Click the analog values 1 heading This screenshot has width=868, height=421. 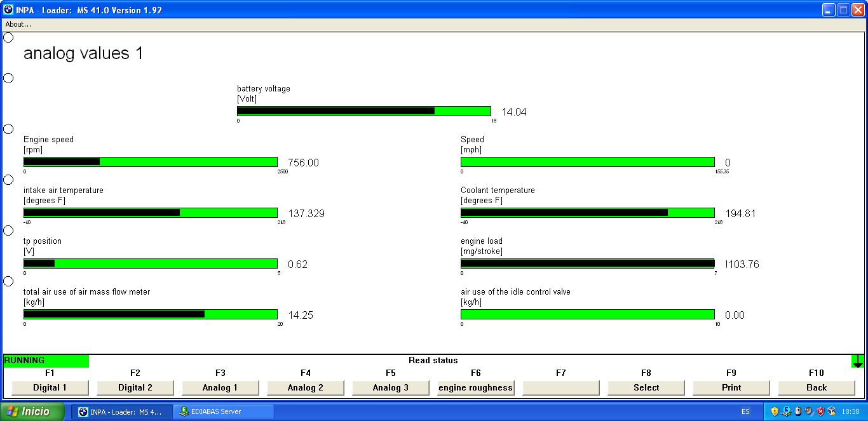[x=83, y=53]
